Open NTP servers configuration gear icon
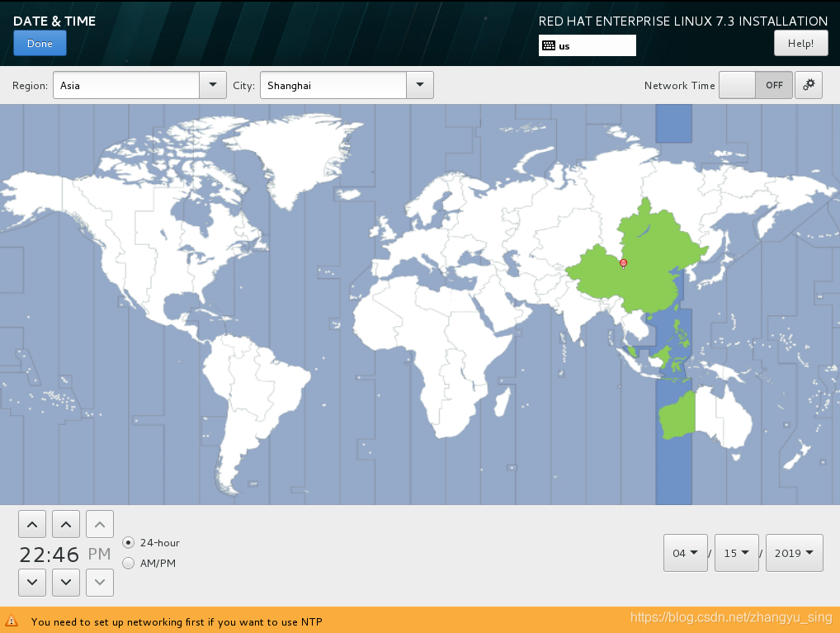 (809, 85)
